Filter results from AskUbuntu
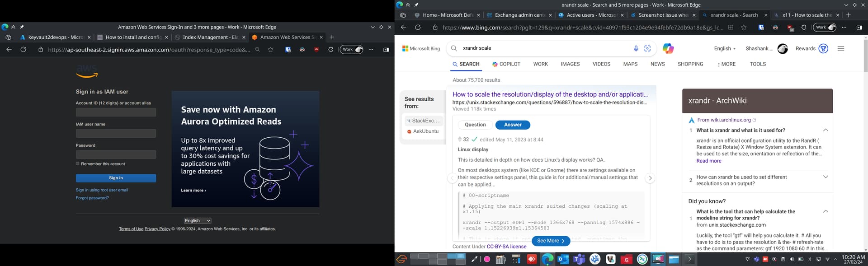This screenshot has width=868, height=266. [x=423, y=131]
